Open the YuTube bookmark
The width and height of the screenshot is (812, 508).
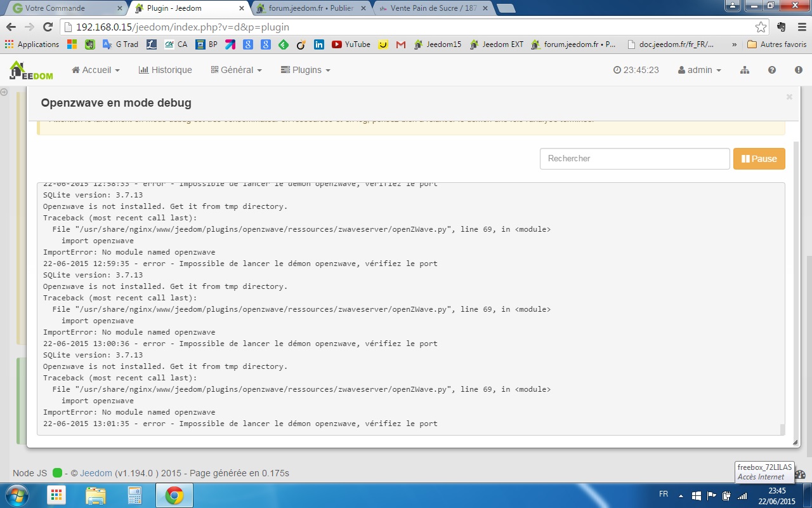[x=351, y=44]
